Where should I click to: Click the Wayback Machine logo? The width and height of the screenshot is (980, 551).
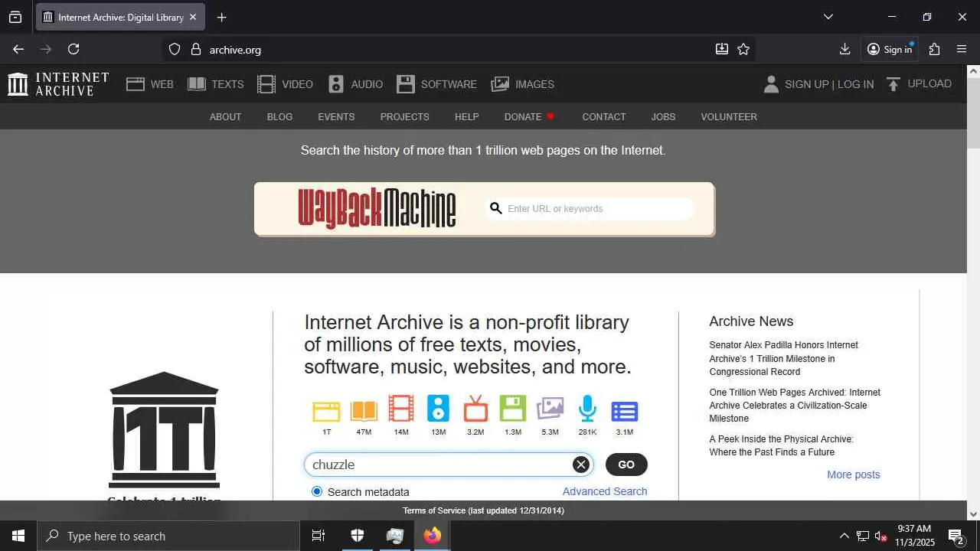[x=377, y=208]
